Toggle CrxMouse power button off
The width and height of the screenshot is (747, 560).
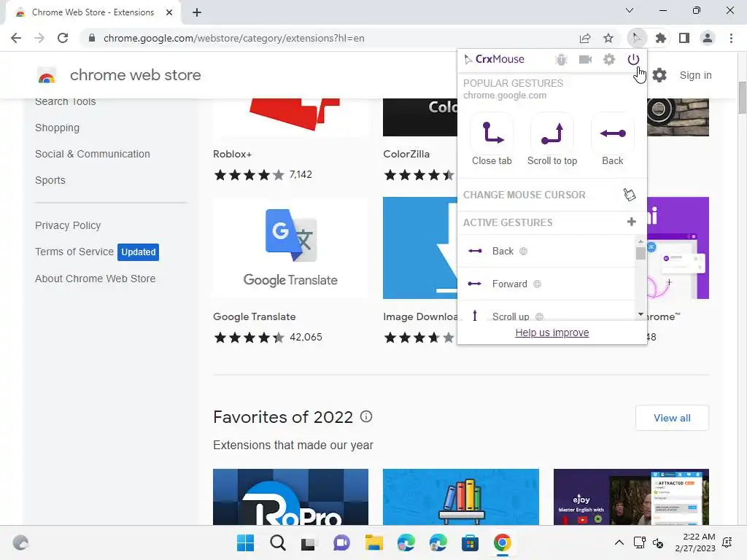pyautogui.click(x=633, y=59)
